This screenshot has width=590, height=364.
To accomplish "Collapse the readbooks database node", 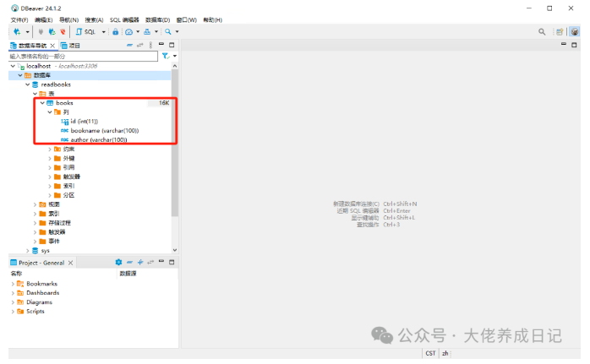I will [x=27, y=84].
